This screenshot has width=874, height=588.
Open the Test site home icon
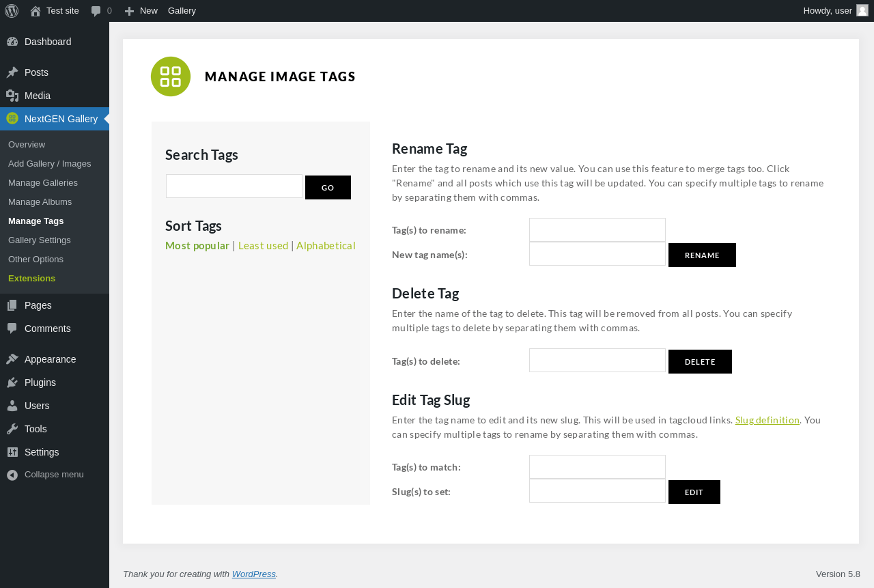pyautogui.click(x=36, y=11)
